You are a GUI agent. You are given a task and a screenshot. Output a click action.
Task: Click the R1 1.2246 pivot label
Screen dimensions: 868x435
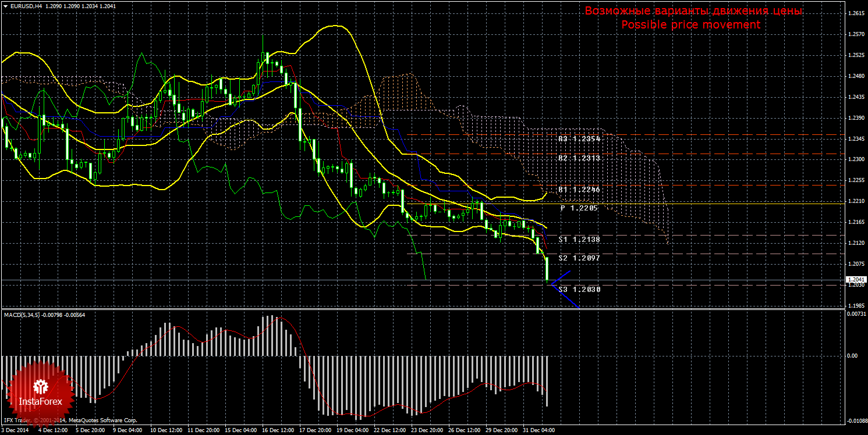[x=579, y=190]
